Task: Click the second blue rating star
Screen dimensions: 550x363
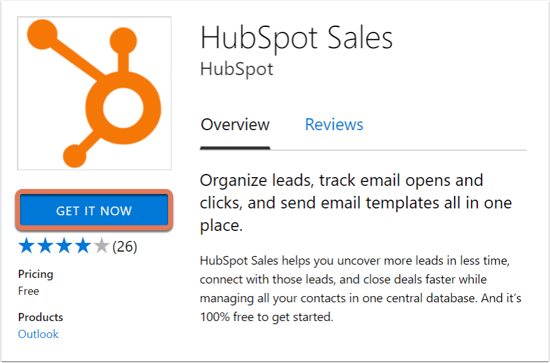Action: pos(45,246)
